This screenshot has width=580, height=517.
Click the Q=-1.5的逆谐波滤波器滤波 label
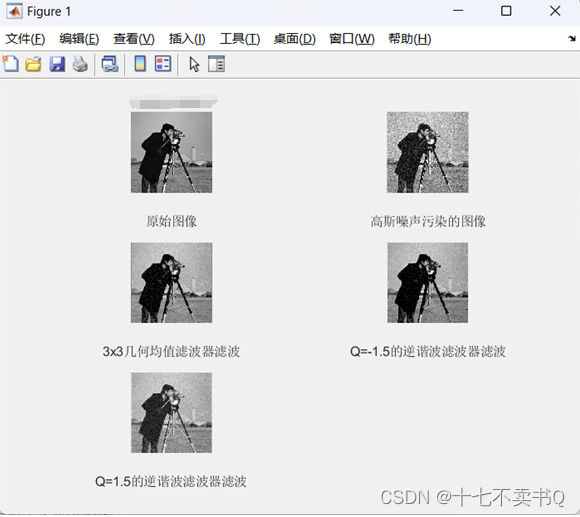tap(428, 351)
